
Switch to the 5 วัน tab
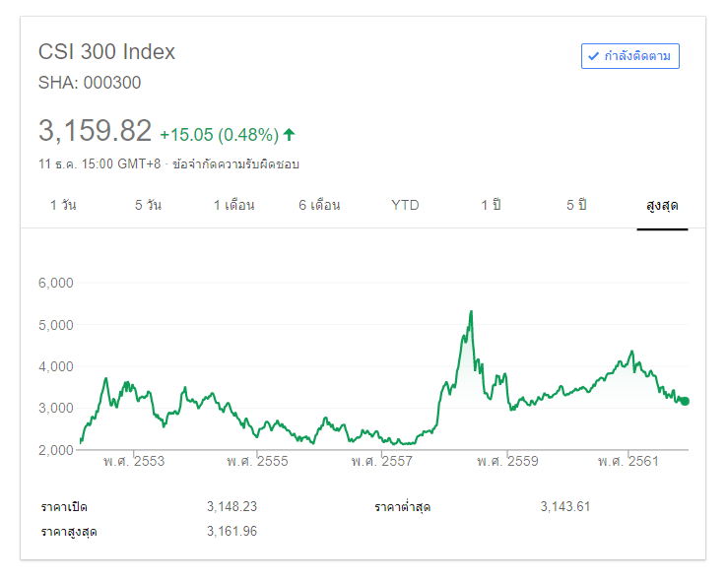[149, 205]
